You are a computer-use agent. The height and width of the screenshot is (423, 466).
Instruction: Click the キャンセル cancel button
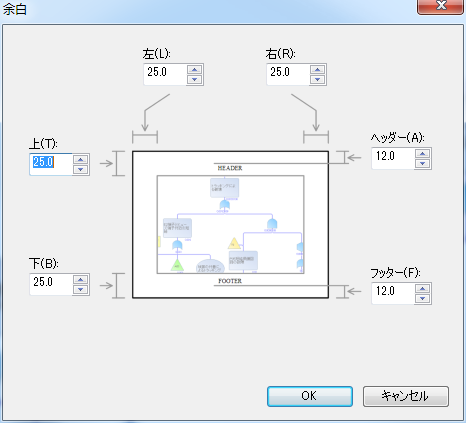406,396
